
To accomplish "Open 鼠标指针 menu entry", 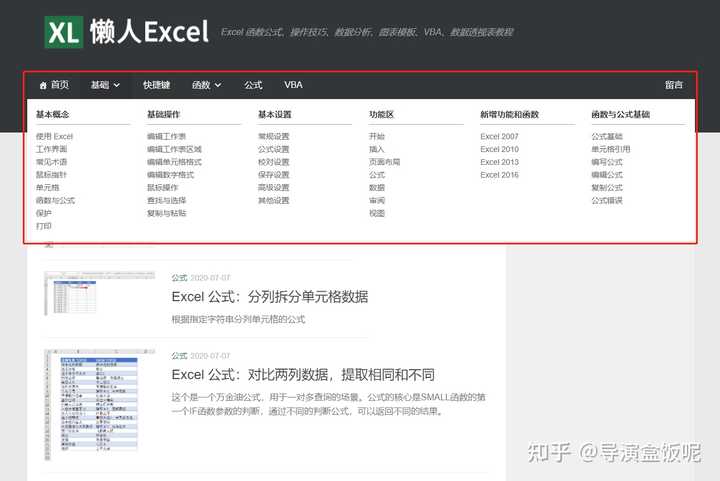I will point(51,175).
